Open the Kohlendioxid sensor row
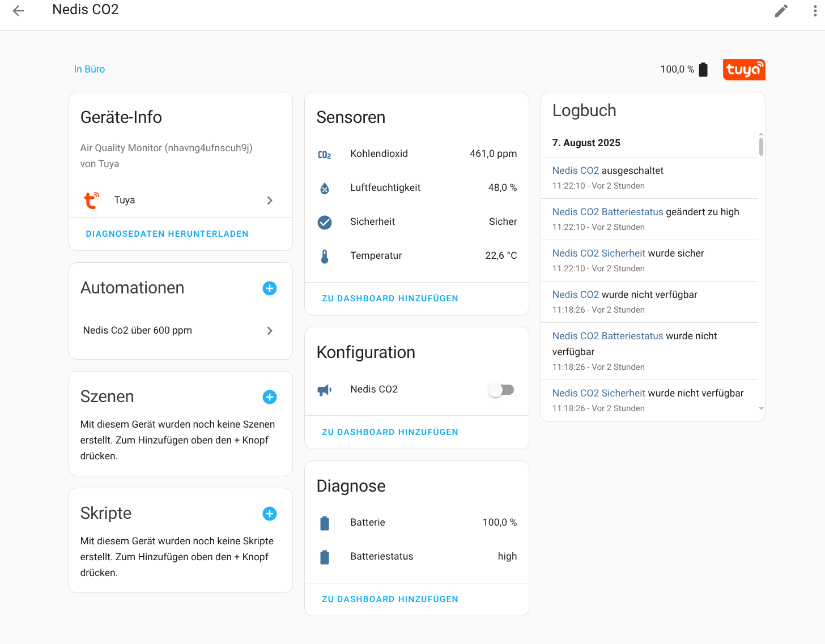 [x=417, y=154]
